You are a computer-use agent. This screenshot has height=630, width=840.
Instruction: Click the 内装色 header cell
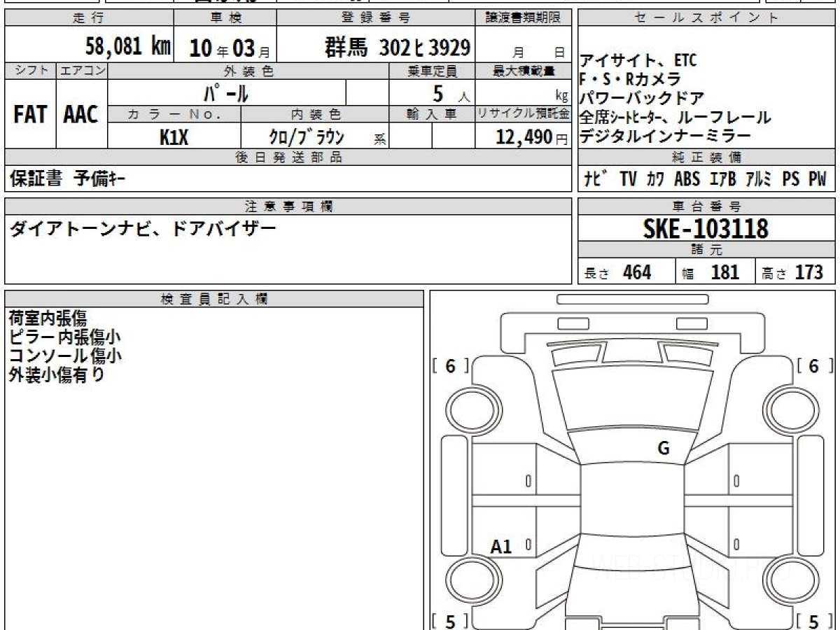(x=315, y=114)
